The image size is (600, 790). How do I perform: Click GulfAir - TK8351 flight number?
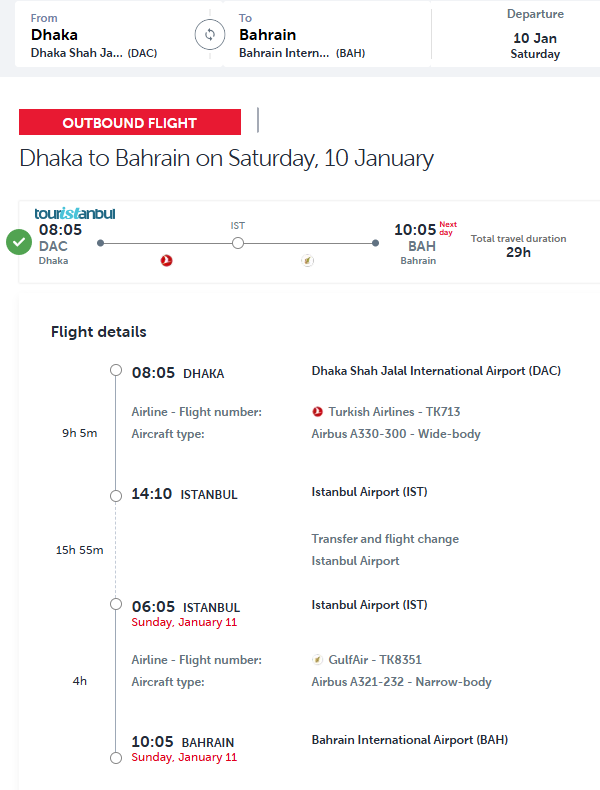point(375,660)
